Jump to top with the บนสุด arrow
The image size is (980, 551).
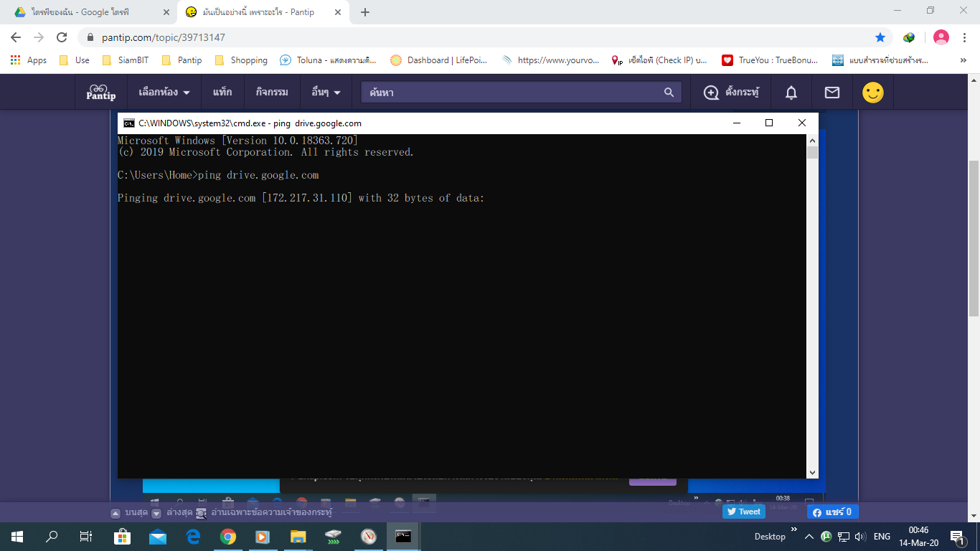coord(115,513)
